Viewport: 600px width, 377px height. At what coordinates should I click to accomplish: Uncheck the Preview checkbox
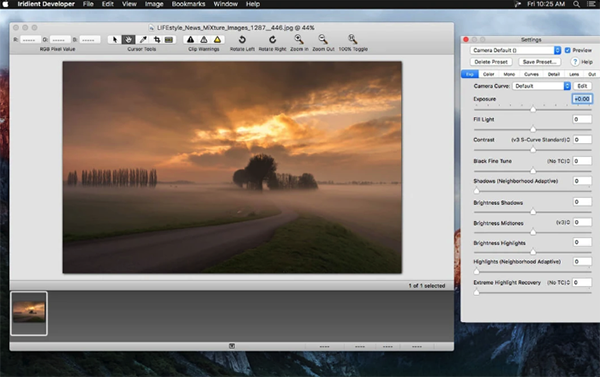[567, 50]
